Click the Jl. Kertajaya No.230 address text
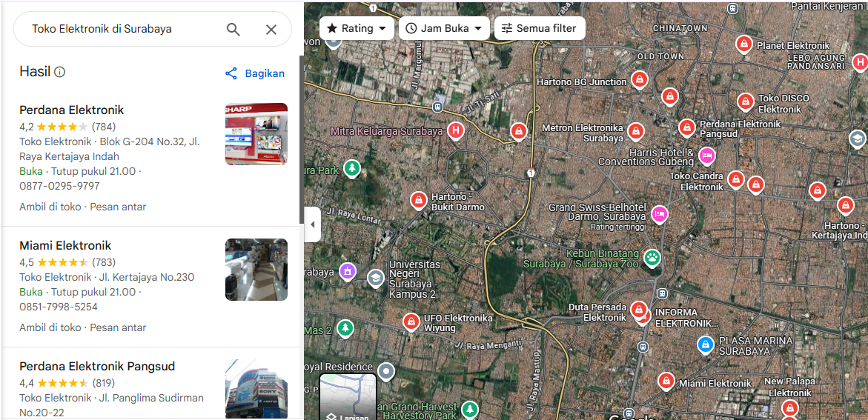 [147, 277]
